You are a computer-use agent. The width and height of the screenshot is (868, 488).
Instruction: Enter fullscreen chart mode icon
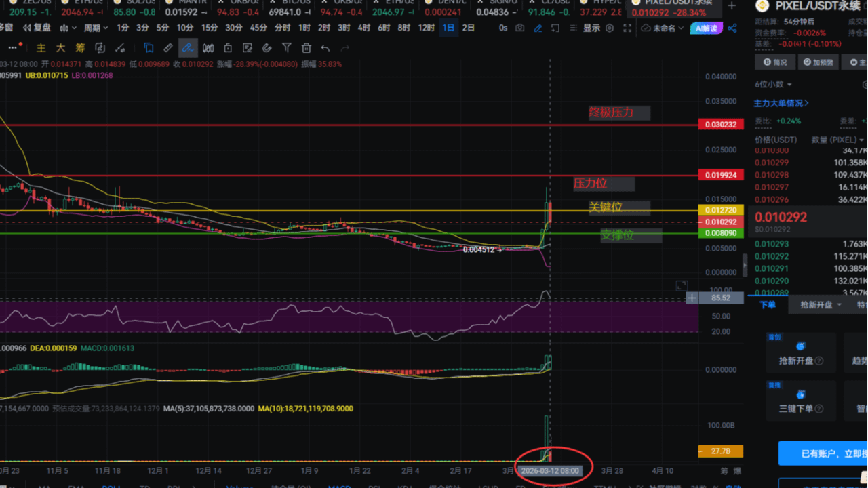pyautogui.click(x=626, y=28)
